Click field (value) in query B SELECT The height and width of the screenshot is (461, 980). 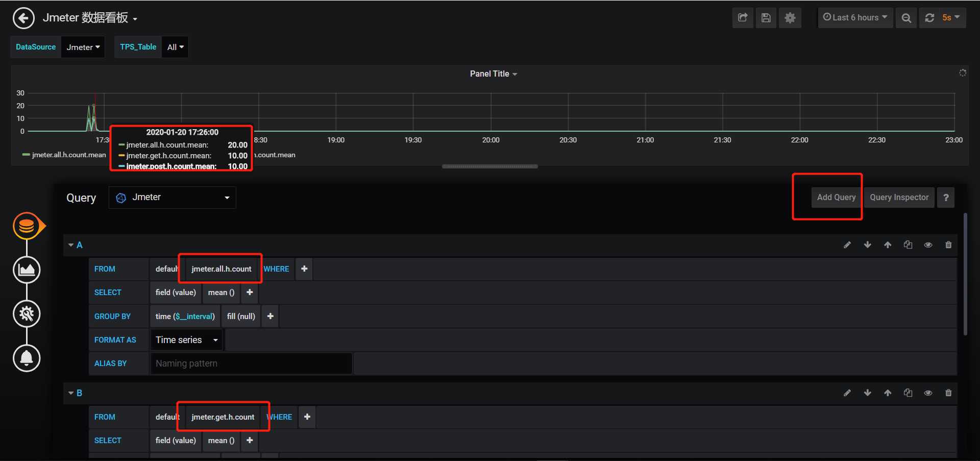pyautogui.click(x=176, y=441)
